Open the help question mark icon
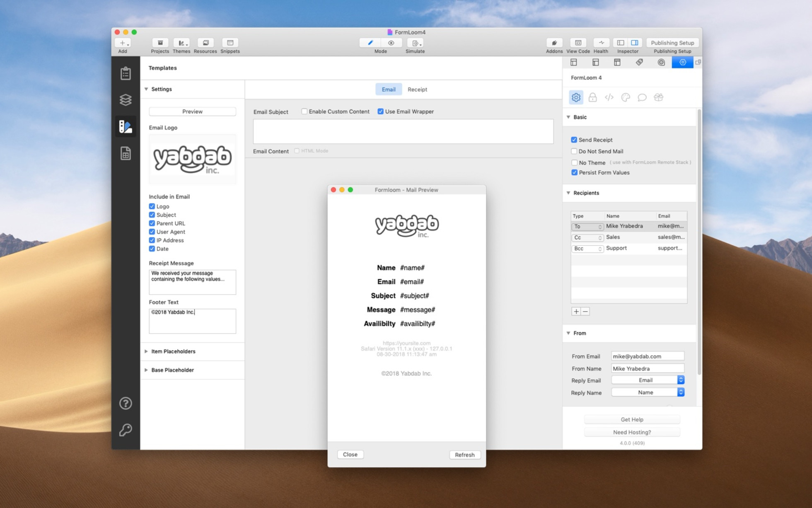Viewport: 812px width, 508px height. tap(126, 403)
